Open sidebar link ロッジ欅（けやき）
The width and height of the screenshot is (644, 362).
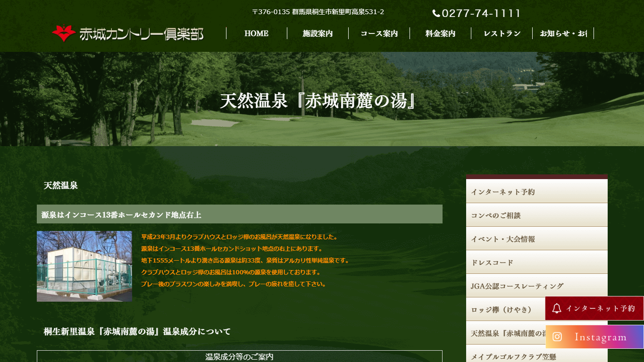point(505,309)
